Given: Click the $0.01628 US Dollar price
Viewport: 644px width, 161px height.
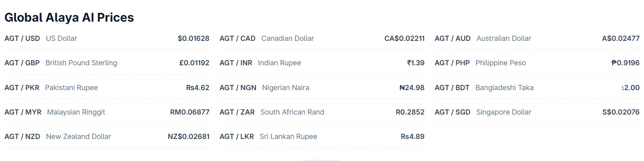Looking at the screenshot, I should (x=193, y=38).
